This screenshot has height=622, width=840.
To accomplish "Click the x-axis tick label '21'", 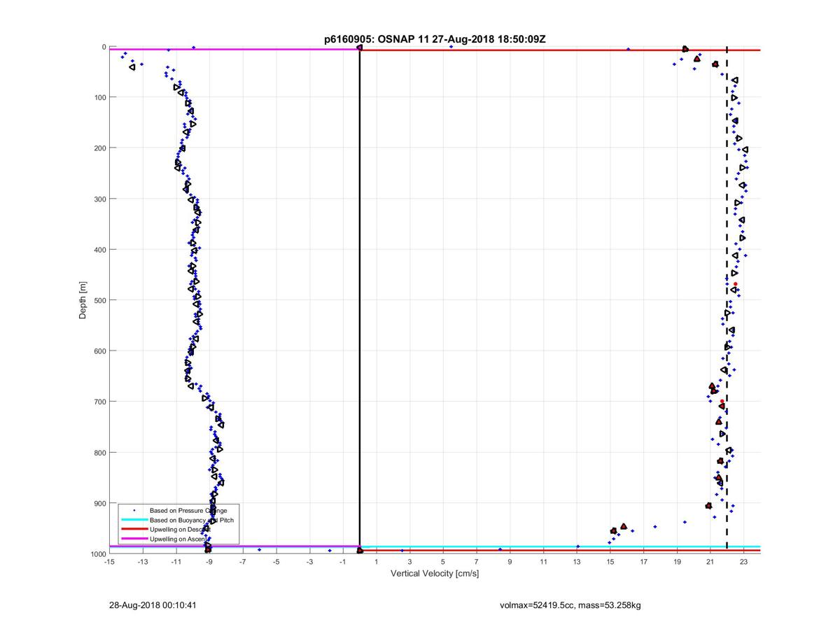I will (x=710, y=562).
